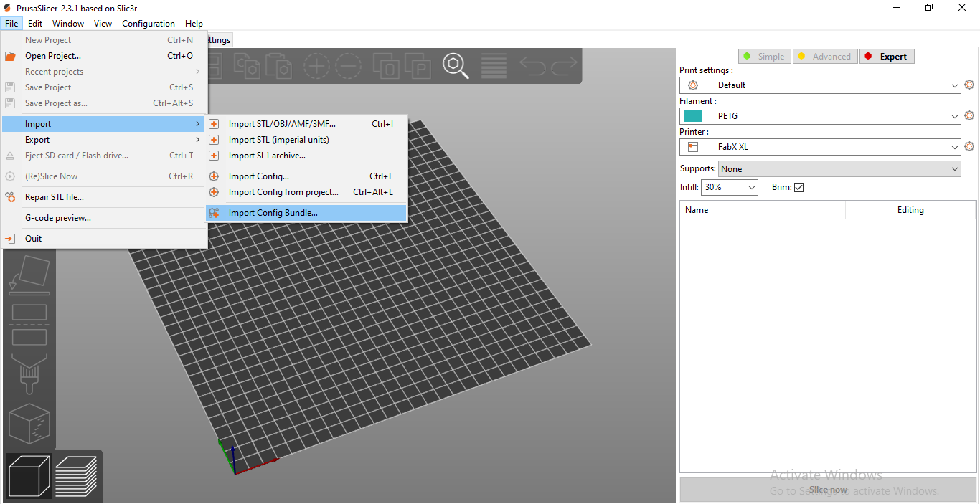Image resolution: width=980 pixels, height=504 pixels.
Task: Choose Import Config from project...
Action: (306, 192)
